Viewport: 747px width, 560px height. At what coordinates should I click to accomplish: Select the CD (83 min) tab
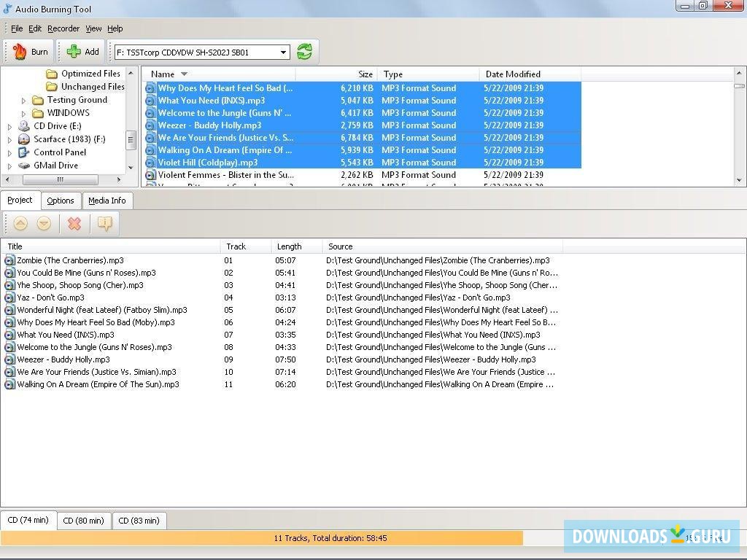click(139, 521)
